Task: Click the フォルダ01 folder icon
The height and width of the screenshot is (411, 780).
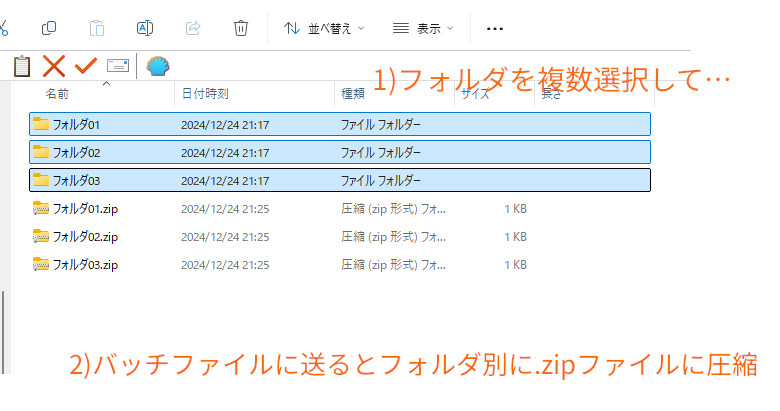Action: [41, 123]
